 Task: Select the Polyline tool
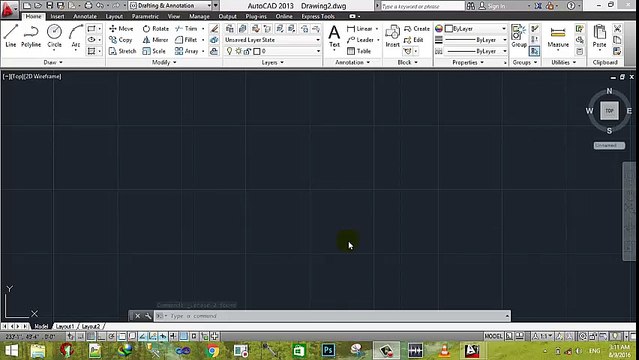point(31,36)
